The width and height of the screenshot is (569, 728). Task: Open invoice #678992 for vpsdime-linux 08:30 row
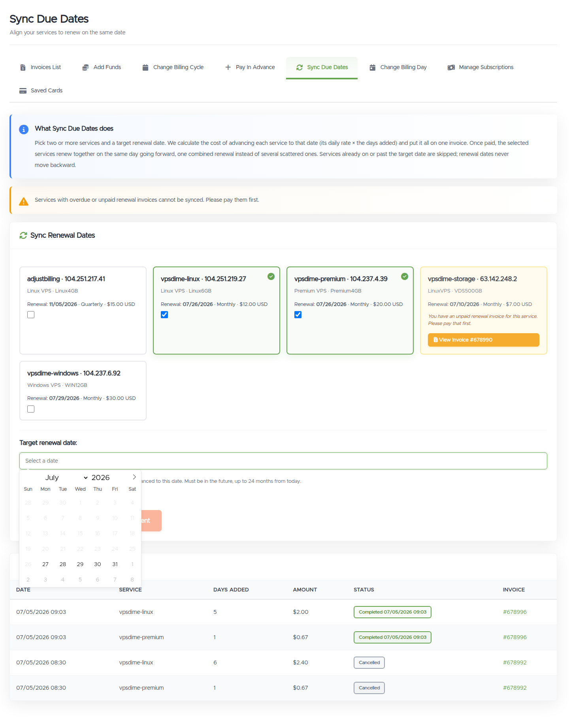514,662
